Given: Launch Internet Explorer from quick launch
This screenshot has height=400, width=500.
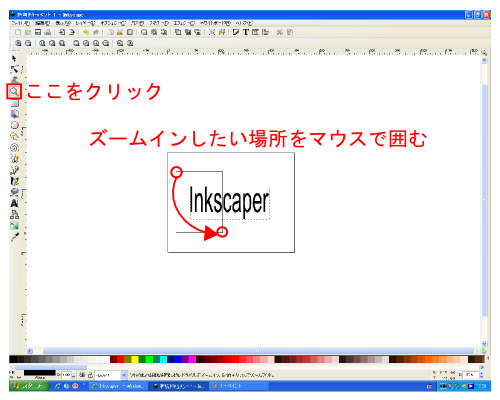Looking at the screenshot, I should point(58,386).
